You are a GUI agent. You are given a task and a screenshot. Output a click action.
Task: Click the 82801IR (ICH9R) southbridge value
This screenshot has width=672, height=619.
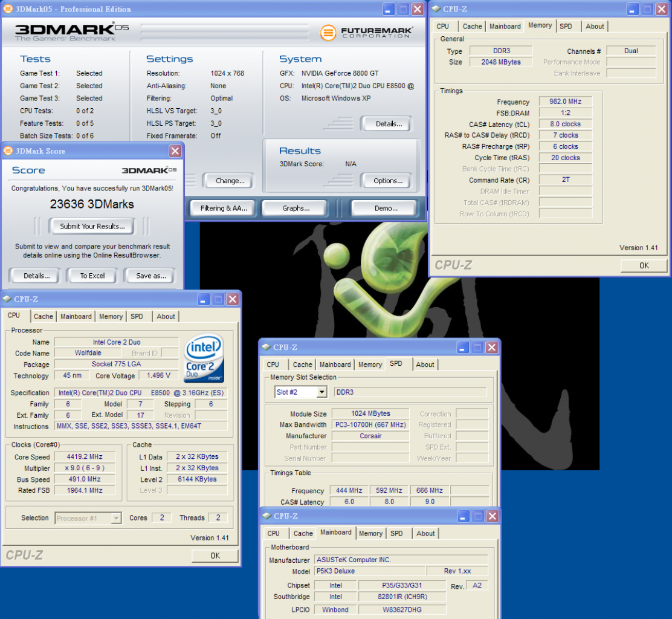point(402,597)
